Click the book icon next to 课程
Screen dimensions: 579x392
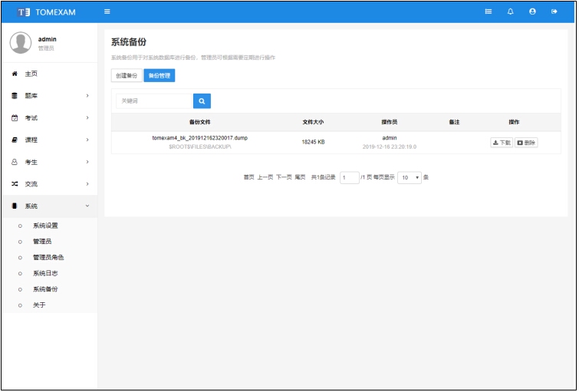[x=15, y=140]
